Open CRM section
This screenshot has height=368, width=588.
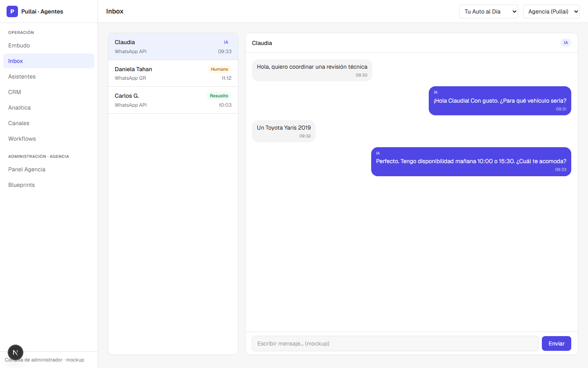coord(49,92)
